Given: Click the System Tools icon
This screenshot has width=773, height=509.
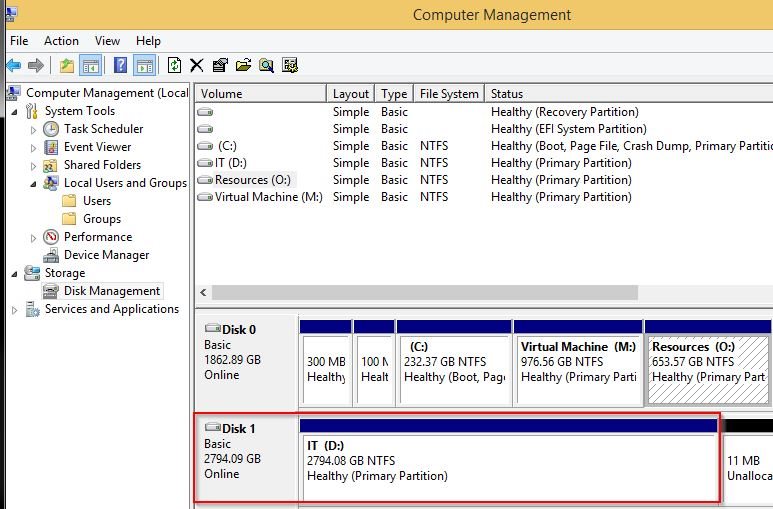Looking at the screenshot, I should [32, 111].
